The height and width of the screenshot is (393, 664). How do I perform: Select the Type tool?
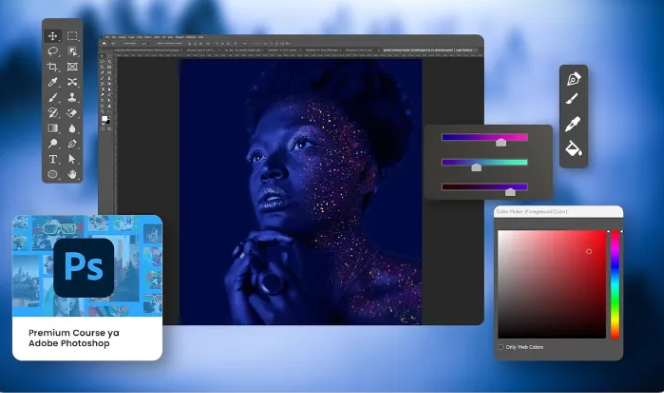[x=53, y=159]
